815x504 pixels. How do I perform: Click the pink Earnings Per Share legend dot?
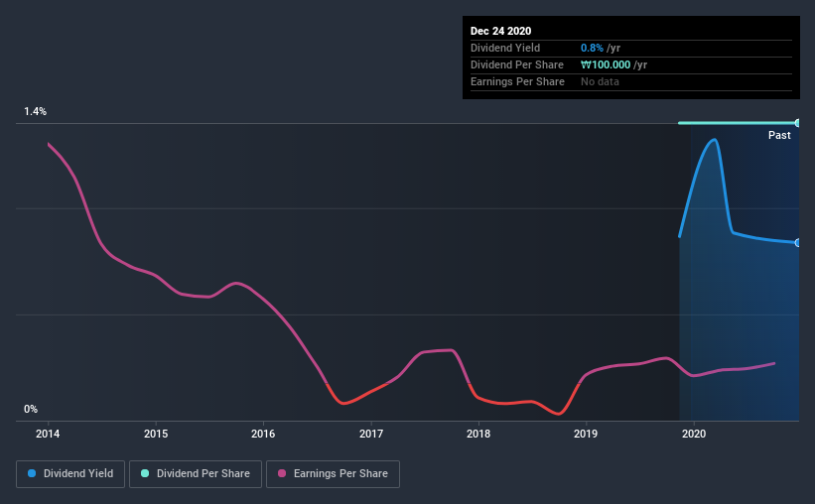click(x=282, y=473)
